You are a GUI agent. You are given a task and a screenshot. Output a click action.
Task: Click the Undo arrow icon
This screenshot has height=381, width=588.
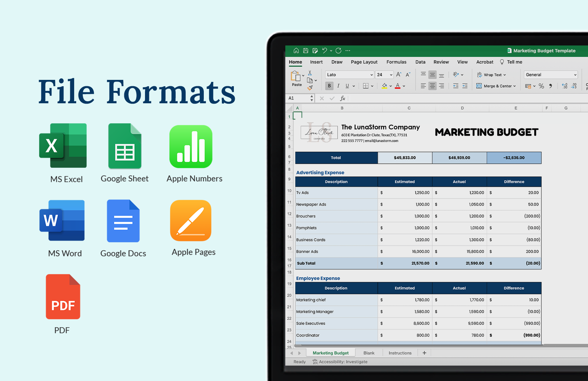click(x=324, y=50)
